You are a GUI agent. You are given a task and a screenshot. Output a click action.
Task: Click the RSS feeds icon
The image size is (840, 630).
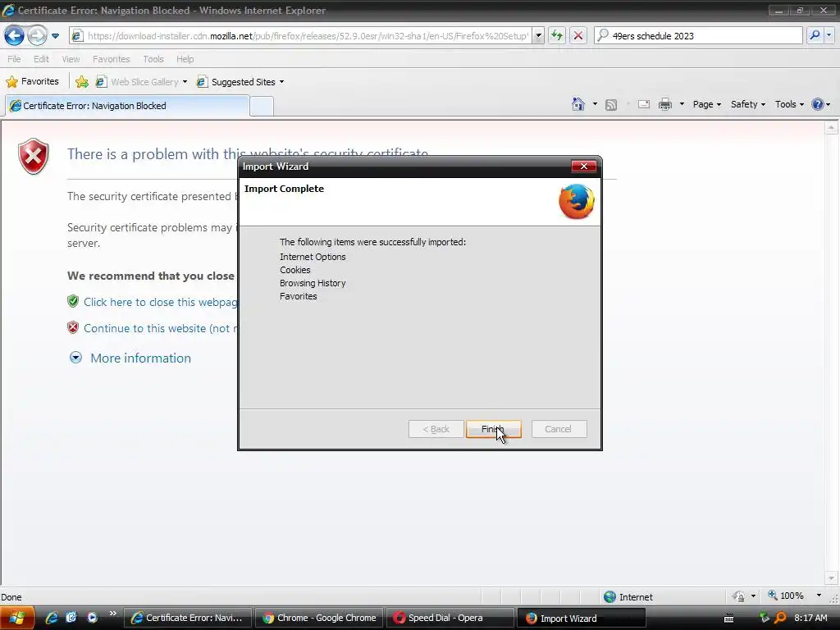tap(610, 104)
